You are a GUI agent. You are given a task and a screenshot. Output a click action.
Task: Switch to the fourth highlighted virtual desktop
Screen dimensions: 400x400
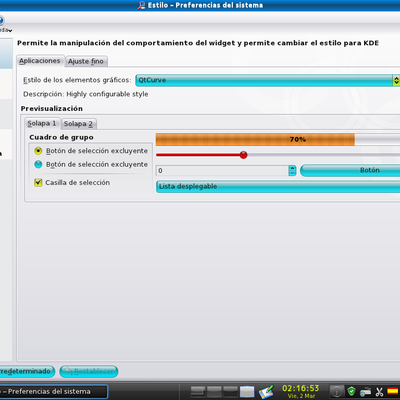click(247, 391)
